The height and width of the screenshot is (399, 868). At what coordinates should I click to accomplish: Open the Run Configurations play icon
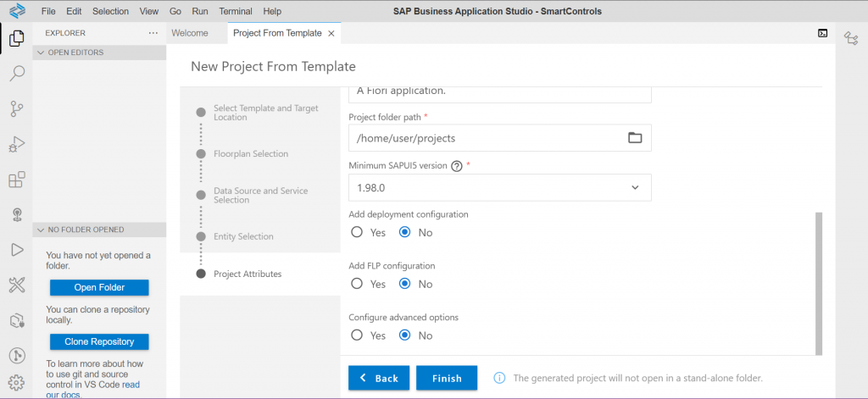click(17, 250)
